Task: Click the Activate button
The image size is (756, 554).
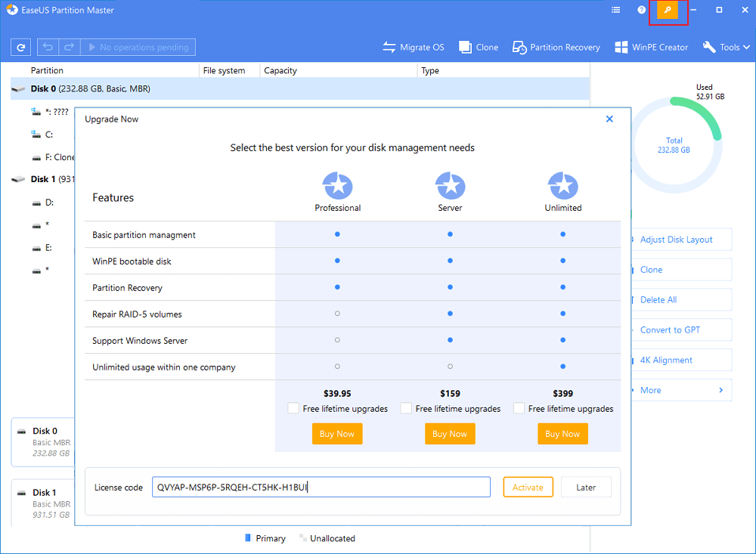Action: (x=528, y=487)
